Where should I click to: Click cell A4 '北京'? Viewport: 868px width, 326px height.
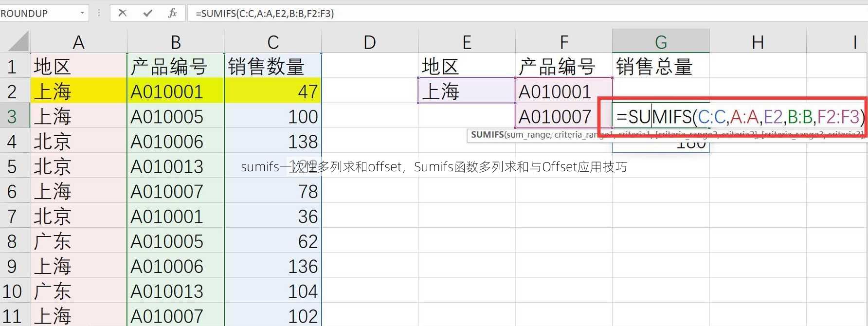(x=78, y=141)
